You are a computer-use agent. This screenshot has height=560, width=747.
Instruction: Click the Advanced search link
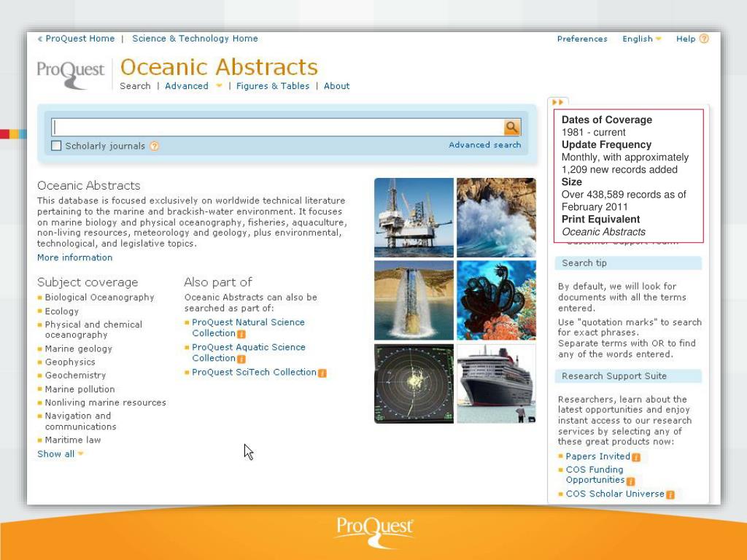(x=485, y=145)
